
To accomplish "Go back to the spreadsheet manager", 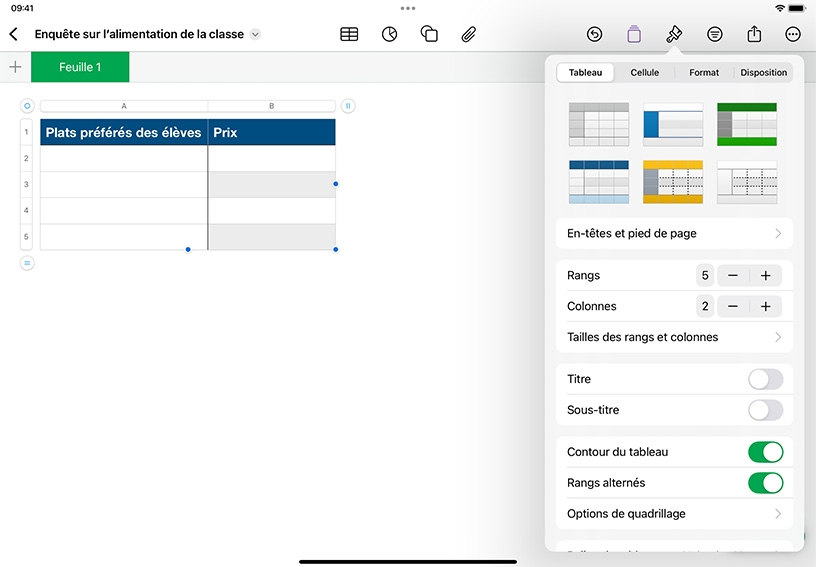I will tap(14, 34).
